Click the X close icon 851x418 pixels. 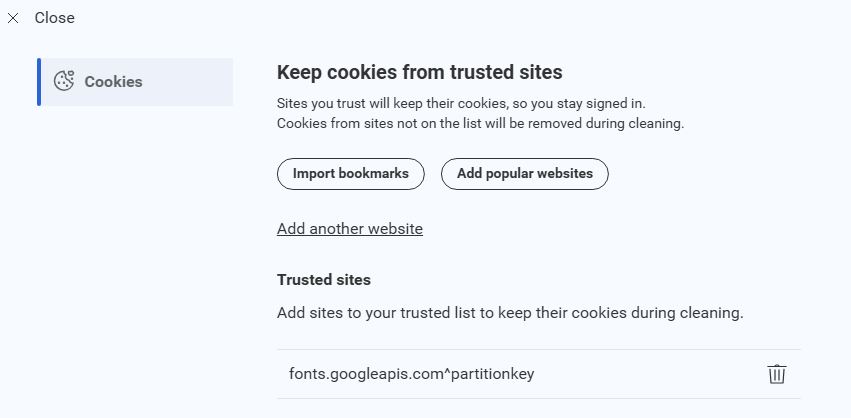pos(13,18)
